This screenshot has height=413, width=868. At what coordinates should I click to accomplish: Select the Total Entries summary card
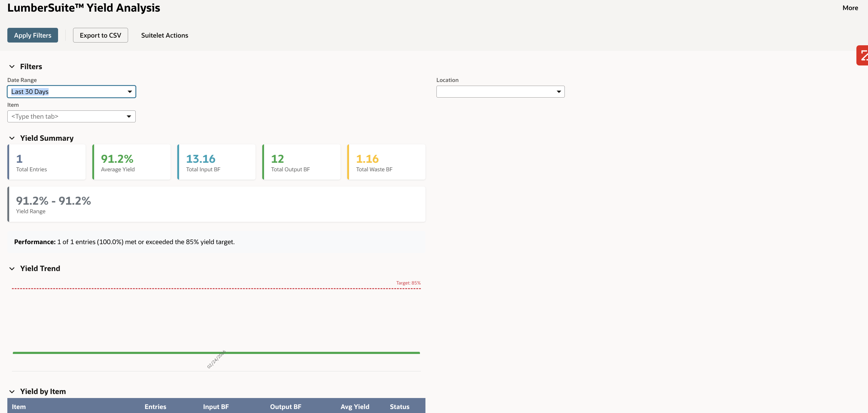(x=46, y=162)
